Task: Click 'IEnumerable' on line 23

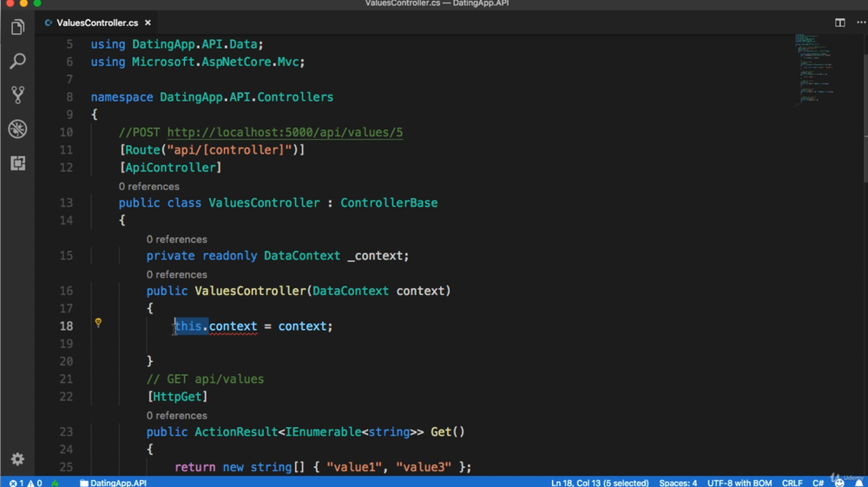Action: point(323,431)
